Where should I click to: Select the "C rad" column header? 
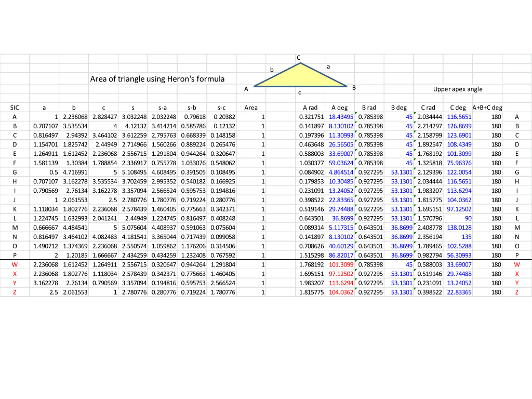click(428, 108)
